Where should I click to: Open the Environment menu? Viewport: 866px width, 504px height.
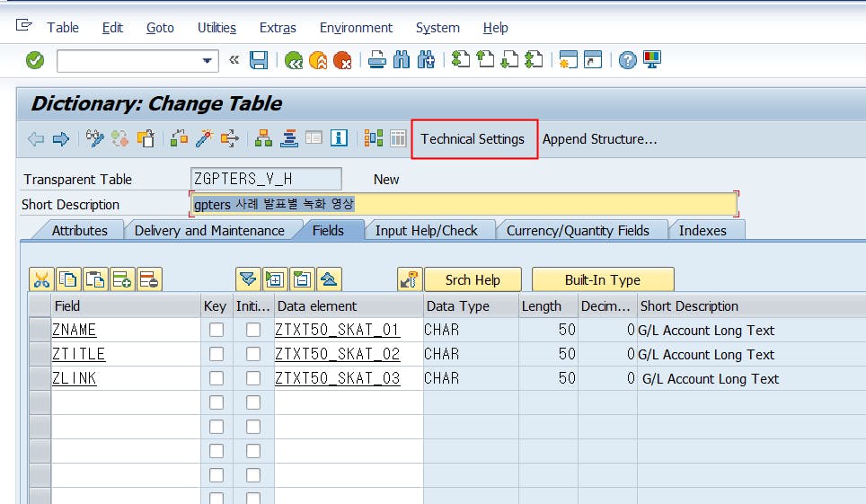pyautogui.click(x=357, y=28)
